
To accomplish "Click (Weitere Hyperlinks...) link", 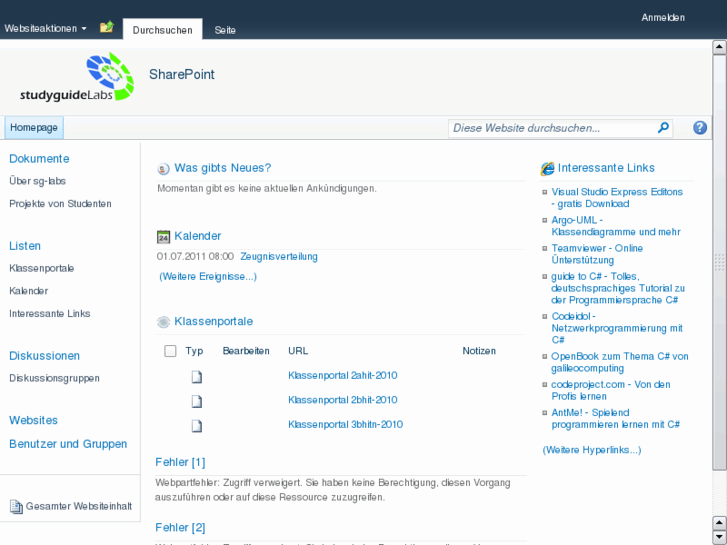I will [592, 450].
